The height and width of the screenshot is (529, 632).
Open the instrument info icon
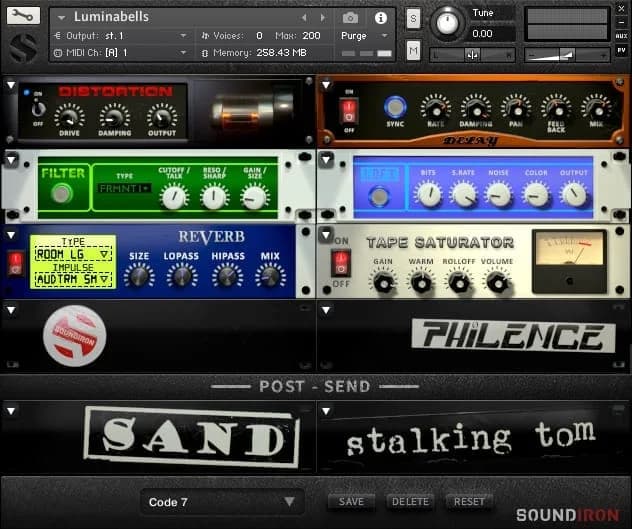click(380, 18)
